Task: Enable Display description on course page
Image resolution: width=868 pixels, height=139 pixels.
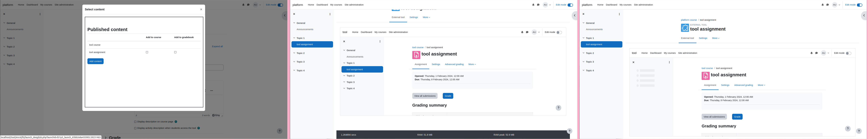Action: tap(135, 121)
